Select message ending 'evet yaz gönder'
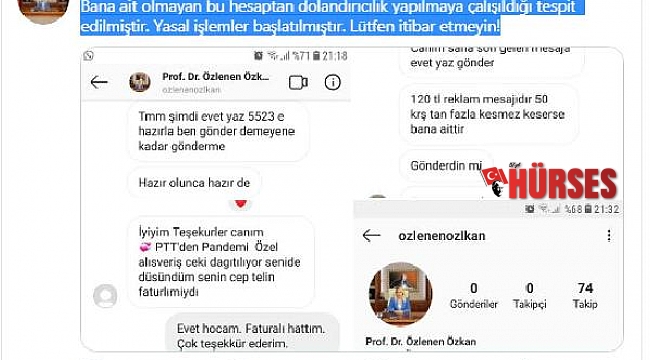 coord(492,62)
